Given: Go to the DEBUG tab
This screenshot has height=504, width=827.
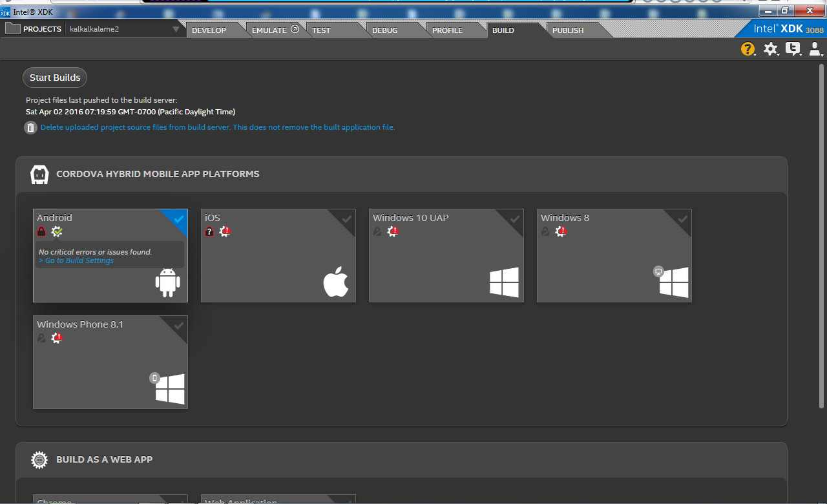Looking at the screenshot, I should click(x=385, y=30).
